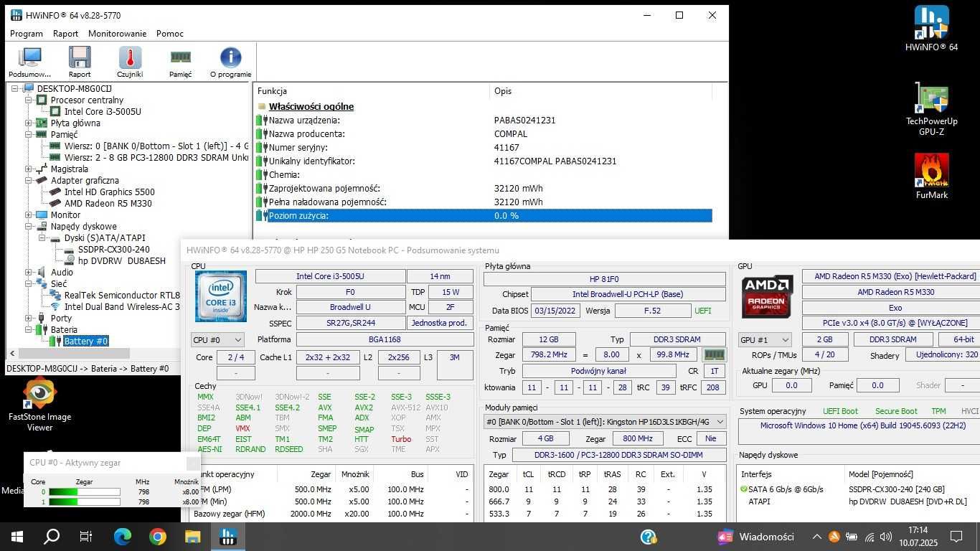The height and width of the screenshot is (551, 980).
Task: Select SSDPR-CX300-240 drive in tree
Action: 113,249
